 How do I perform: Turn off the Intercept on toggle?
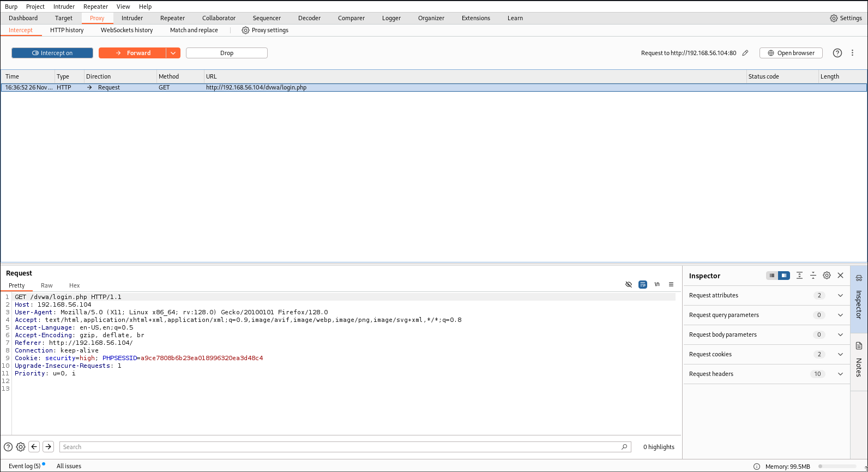(52, 53)
